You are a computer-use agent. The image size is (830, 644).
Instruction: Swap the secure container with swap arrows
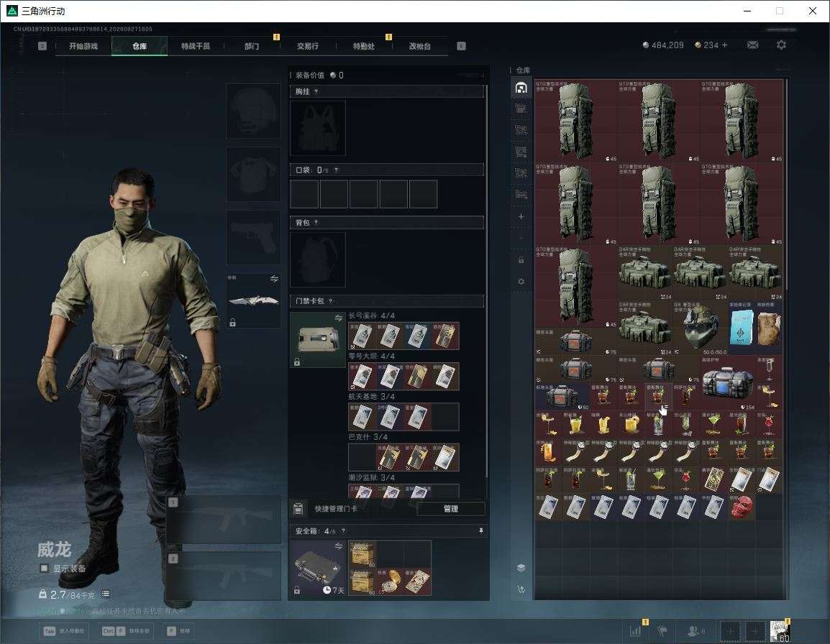click(x=338, y=546)
